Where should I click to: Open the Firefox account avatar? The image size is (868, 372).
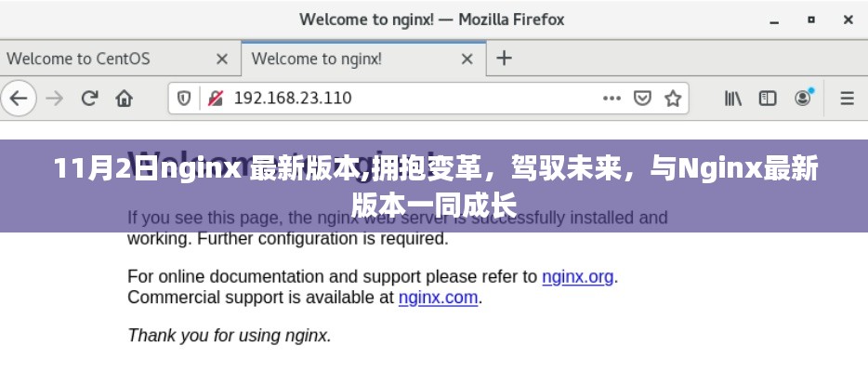[803, 98]
